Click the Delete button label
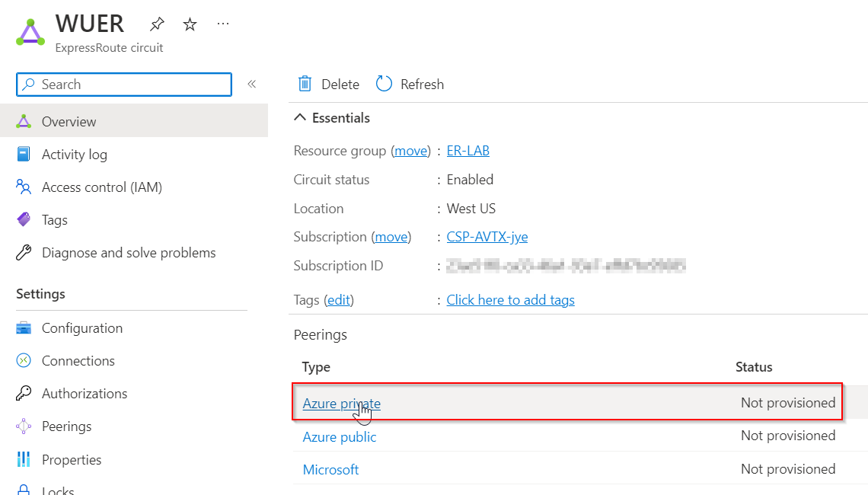This screenshot has width=868, height=495. coord(340,85)
